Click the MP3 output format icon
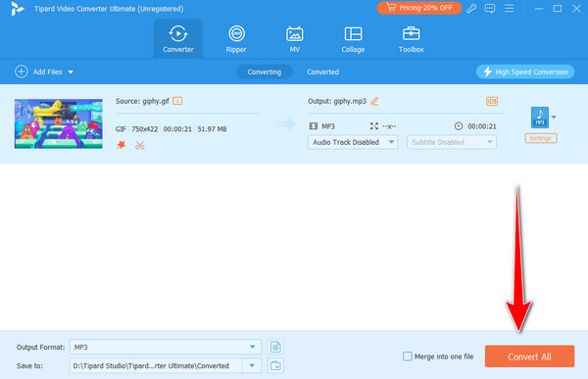This screenshot has width=588, height=379. tap(540, 118)
